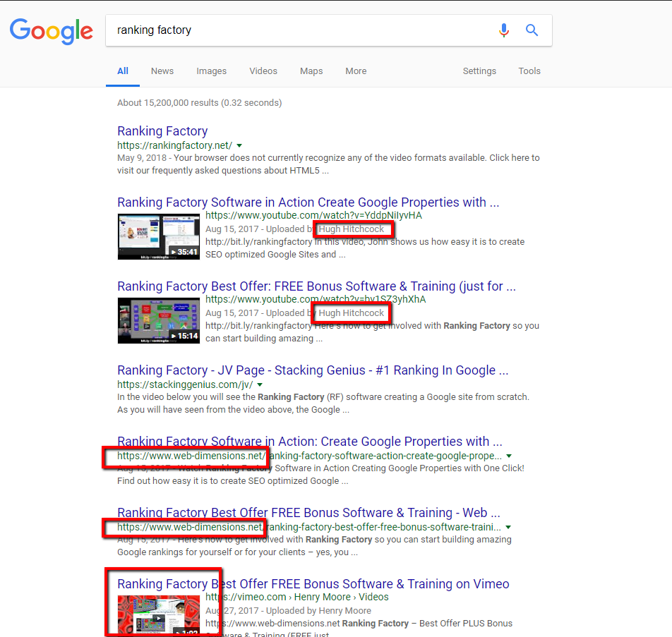The width and height of the screenshot is (672, 637).
Task: Play the 35:41 video thumbnail
Action: tap(159, 236)
